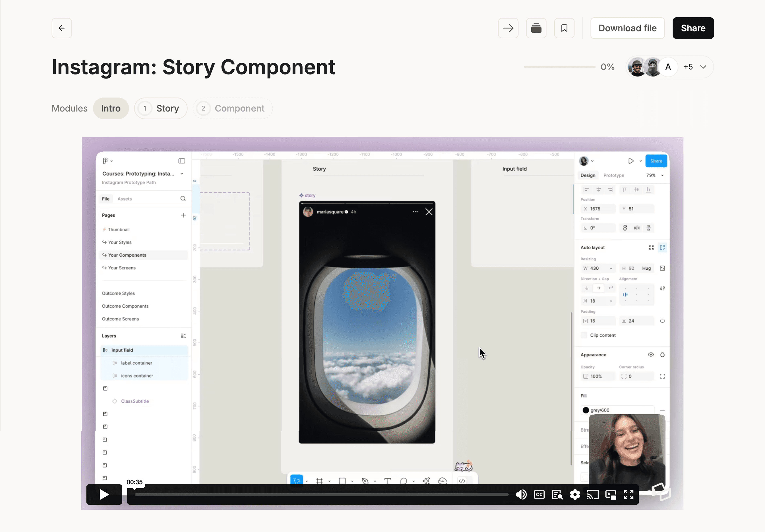Viewport: 765px width, 532px height.
Task: Toggle closed captions on the video
Action: (x=539, y=495)
